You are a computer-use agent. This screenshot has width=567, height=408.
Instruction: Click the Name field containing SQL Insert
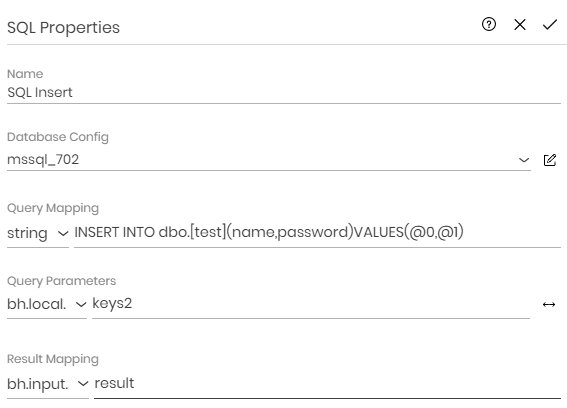284,93
